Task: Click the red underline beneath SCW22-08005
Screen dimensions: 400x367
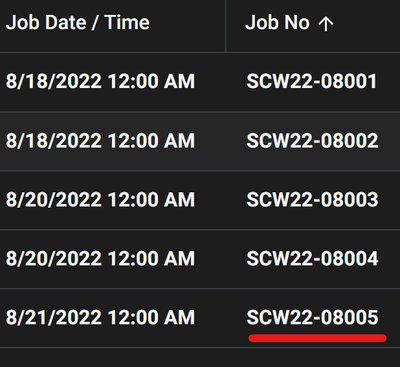Action: [317, 338]
